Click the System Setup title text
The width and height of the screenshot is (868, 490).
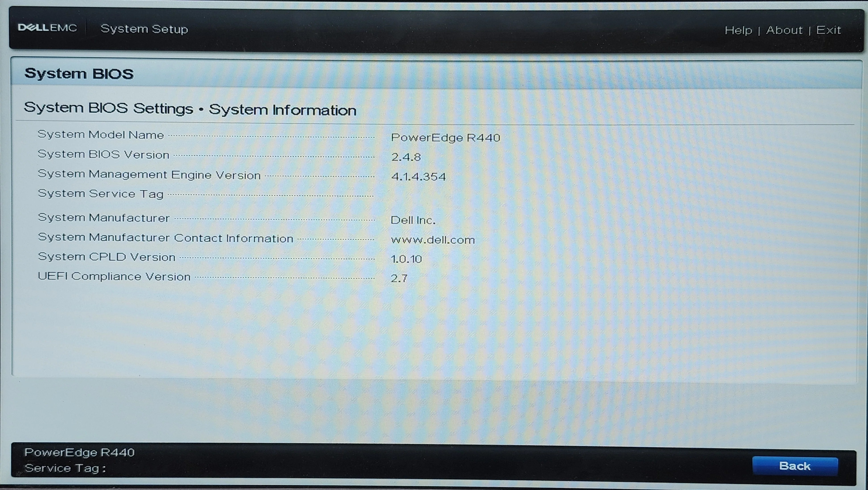click(x=144, y=29)
